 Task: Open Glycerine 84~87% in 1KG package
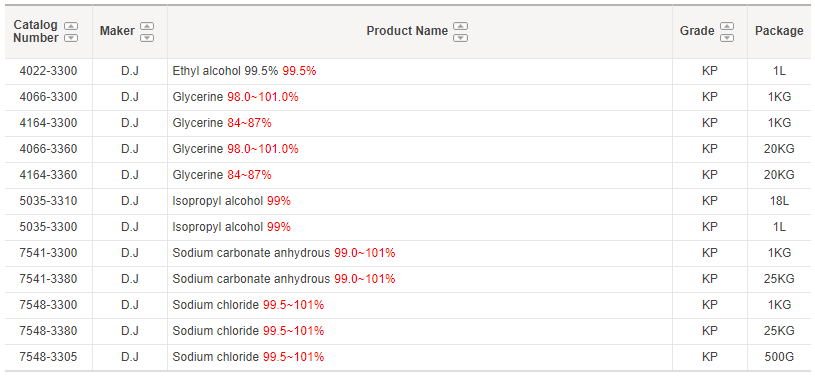click(x=222, y=123)
